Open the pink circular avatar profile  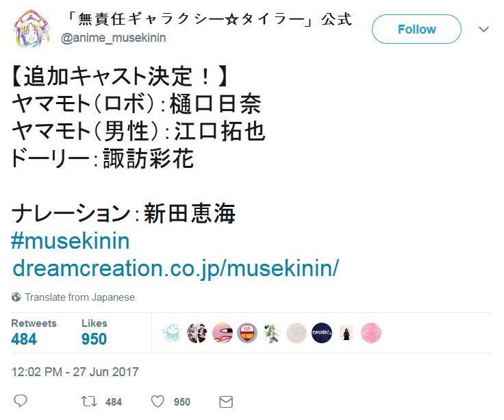point(371,333)
